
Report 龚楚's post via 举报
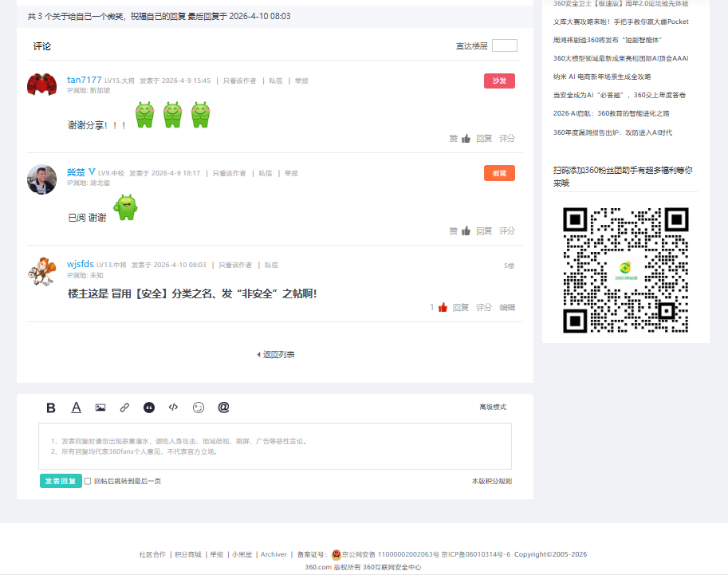point(292,173)
